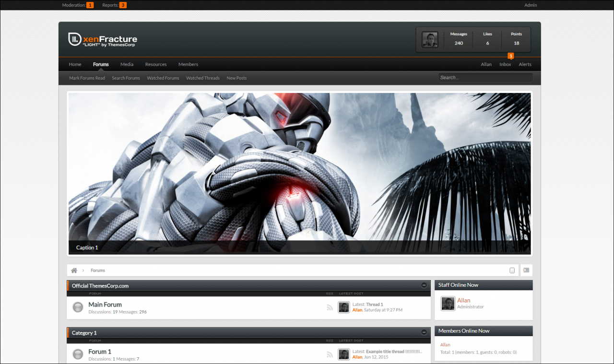Open the user avatar in the header stats box
Image resolution: width=614 pixels, height=364 pixels.
click(x=430, y=40)
